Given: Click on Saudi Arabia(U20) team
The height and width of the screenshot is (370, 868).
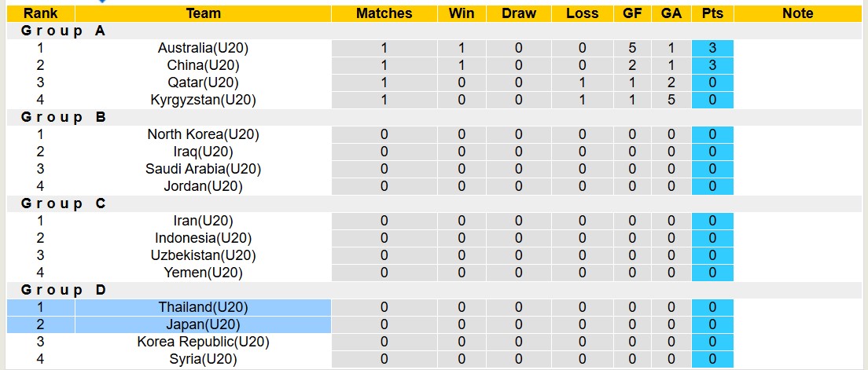Looking at the screenshot, I should pos(203,169).
